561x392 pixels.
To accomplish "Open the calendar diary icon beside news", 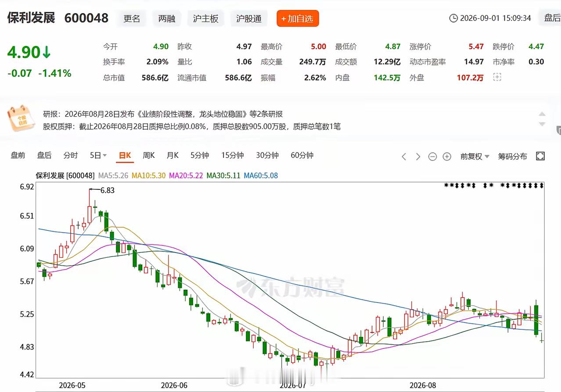I will point(21,118).
